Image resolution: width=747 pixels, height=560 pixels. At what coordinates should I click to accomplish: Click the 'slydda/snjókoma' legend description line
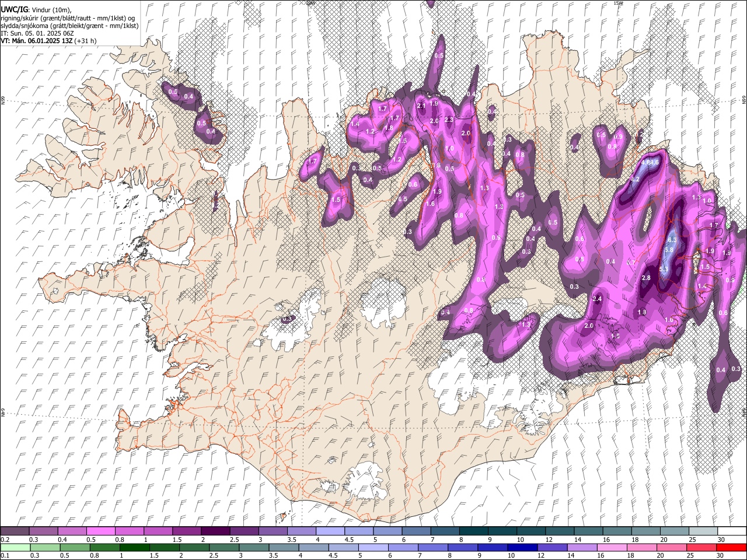(70, 26)
